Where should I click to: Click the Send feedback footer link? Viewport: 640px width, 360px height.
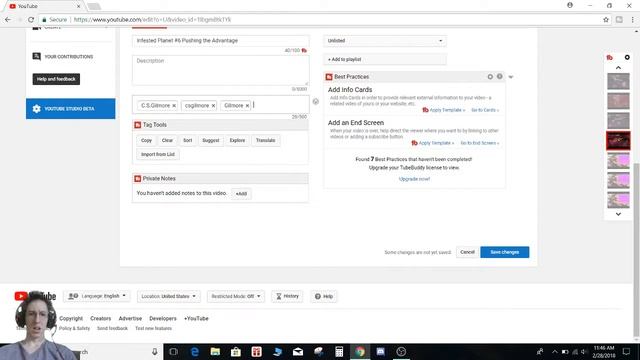click(x=112, y=329)
